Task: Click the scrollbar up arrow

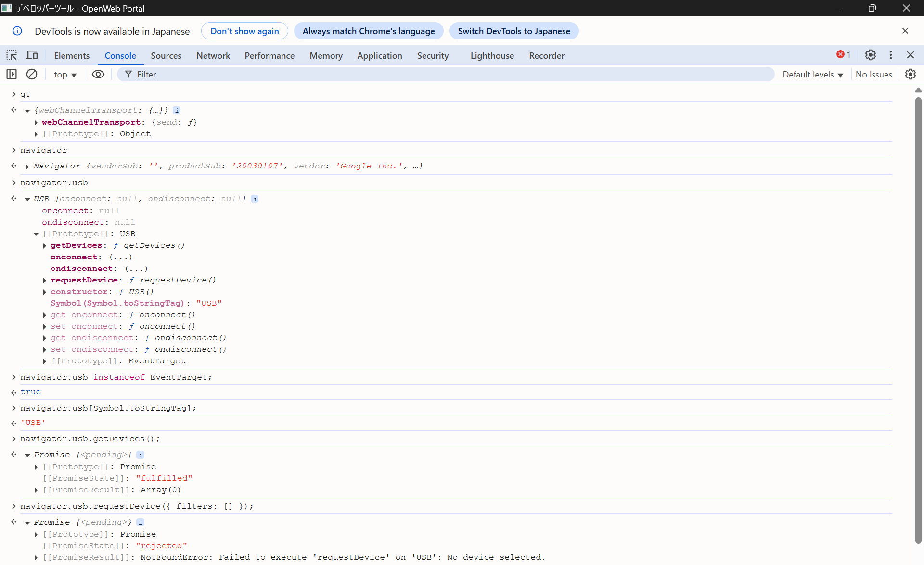Action: click(x=918, y=90)
